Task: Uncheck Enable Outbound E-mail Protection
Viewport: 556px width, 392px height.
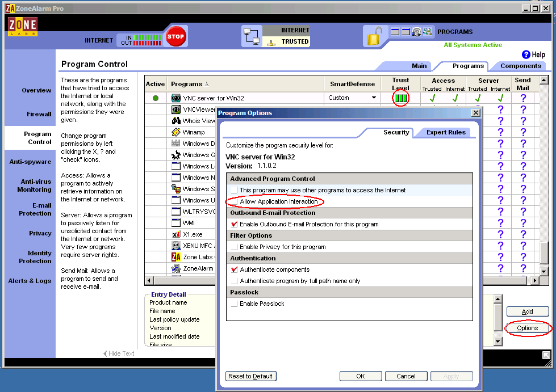Action: [x=234, y=224]
